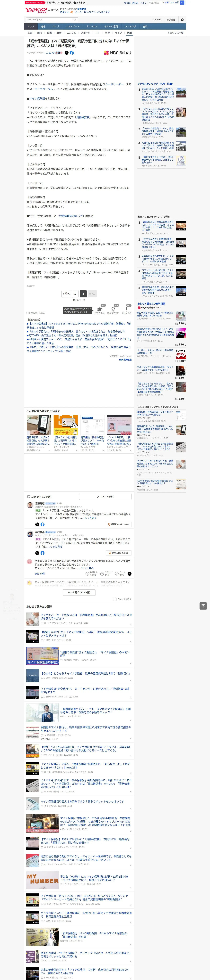Close the reaction tooltip with its X
This screenshot has height=980, width=210.
pos(91,309)
